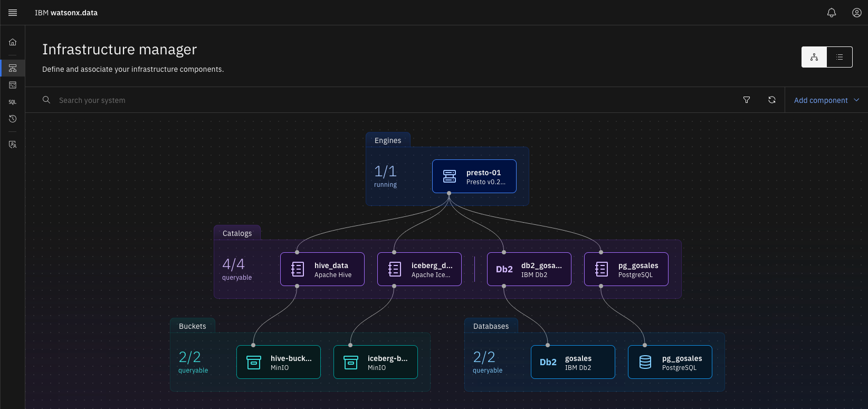Click the search magnifier icon
The width and height of the screenshot is (868, 409).
46,100
